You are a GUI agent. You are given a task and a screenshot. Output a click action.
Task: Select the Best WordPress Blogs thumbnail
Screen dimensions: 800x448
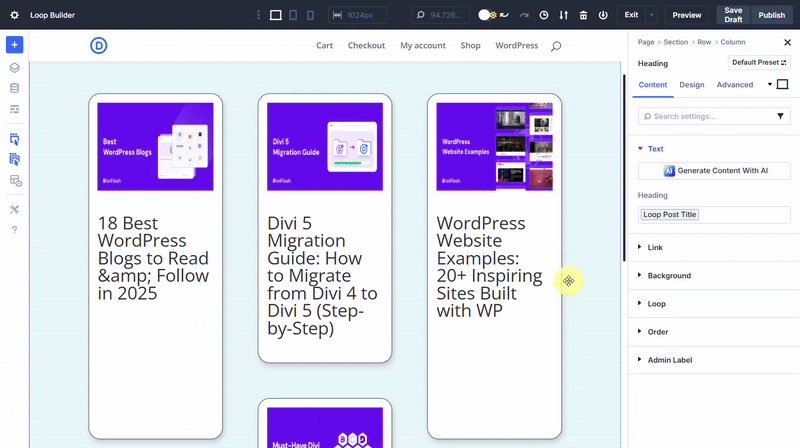point(156,147)
